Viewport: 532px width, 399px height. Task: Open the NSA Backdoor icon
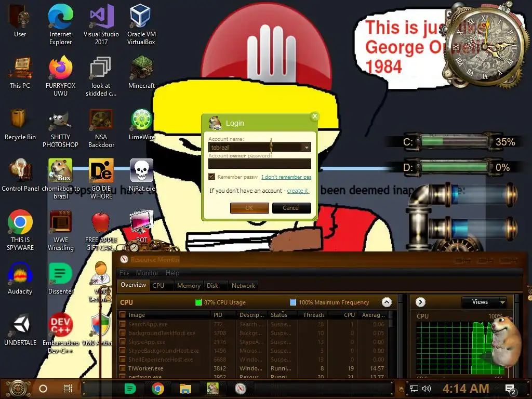pos(101,128)
